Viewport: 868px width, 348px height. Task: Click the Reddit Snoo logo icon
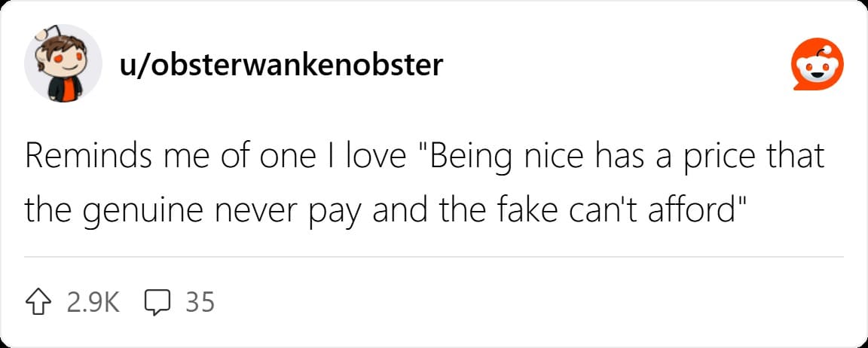tap(815, 65)
